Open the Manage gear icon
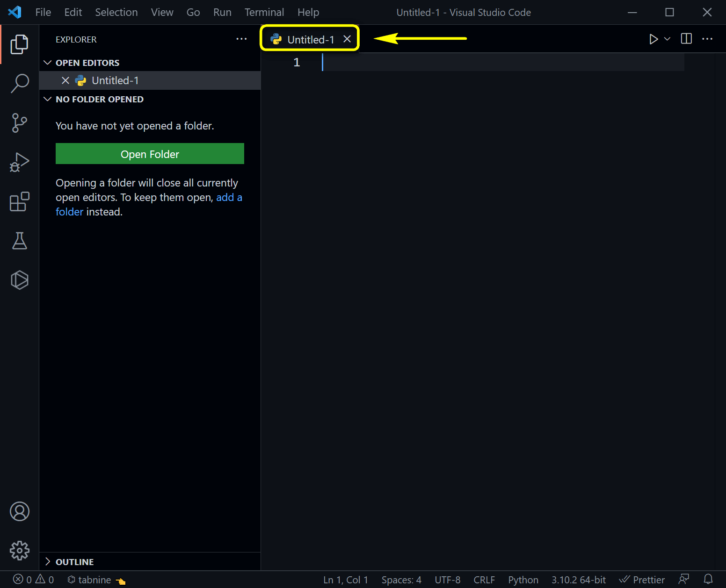Image resolution: width=726 pixels, height=588 pixels. [19, 551]
